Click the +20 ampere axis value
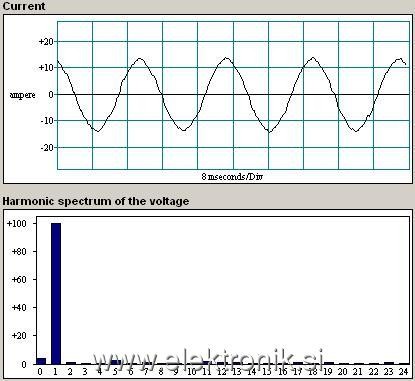The image size is (415, 381). (47, 42)
